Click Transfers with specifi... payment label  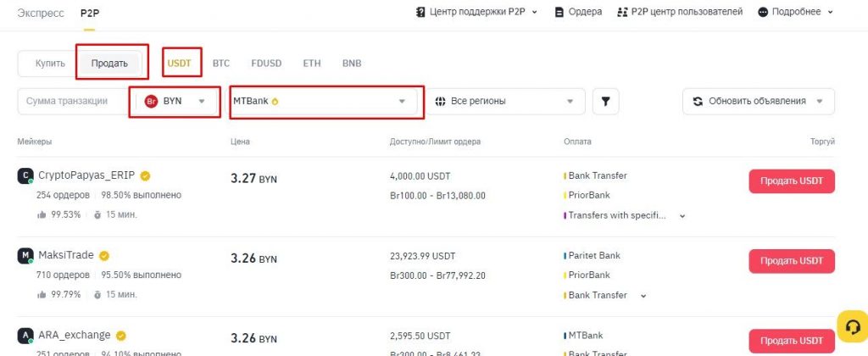tap(617, 215)
